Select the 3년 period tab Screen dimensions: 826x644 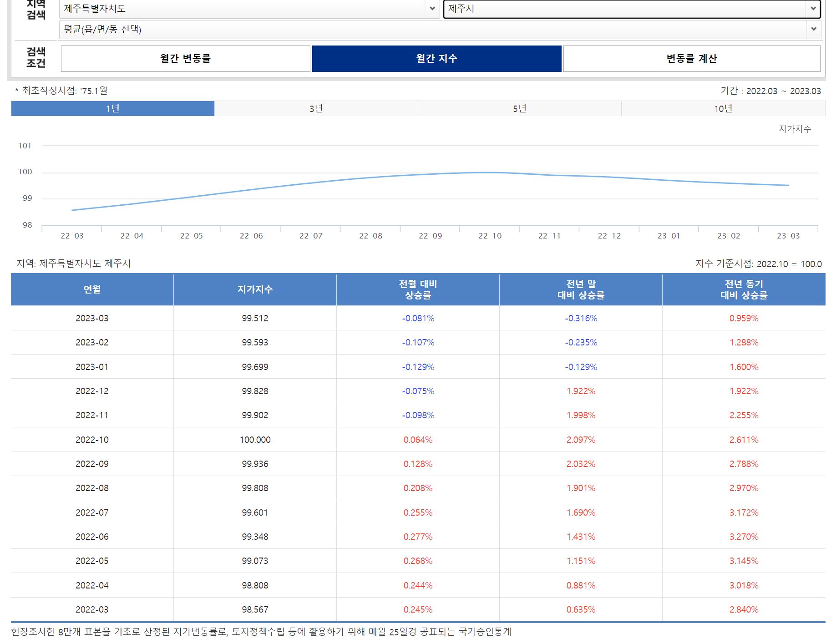pyautogui.click(x=315, y=109)
